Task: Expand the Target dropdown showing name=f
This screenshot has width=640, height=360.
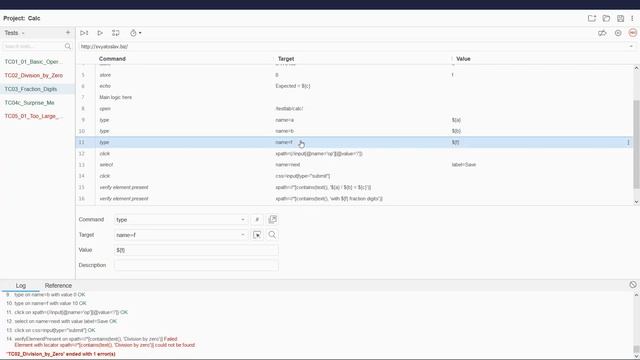Action: click(x=242, y=235)
